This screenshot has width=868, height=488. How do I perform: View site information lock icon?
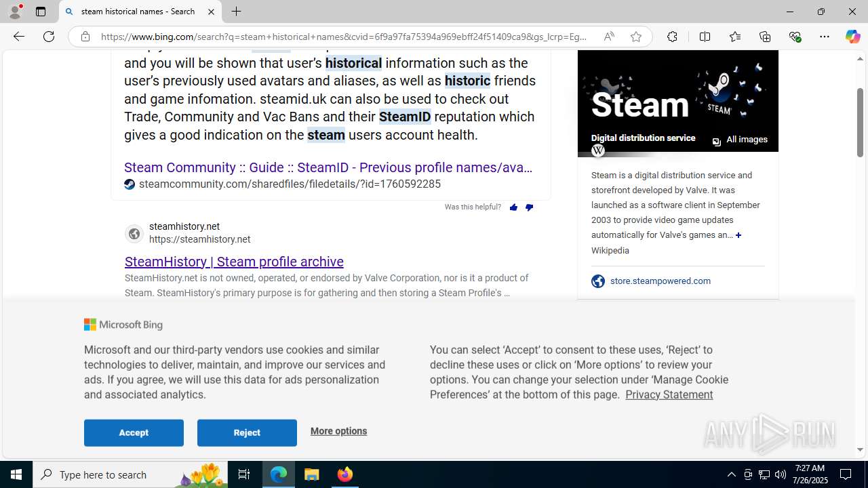[x=85, y=37]
